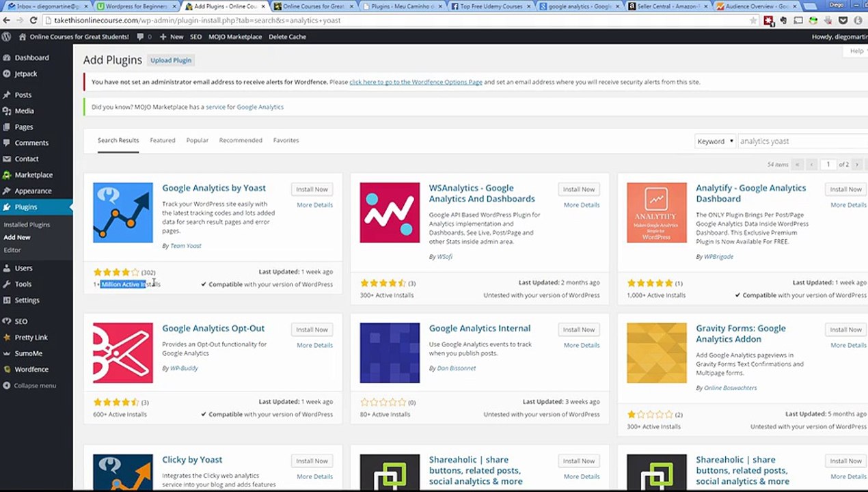View More Details for Google Analytics by Yoast
The width and height of the screenshot is (868, 492).
pyautogui.click(x=314, y=205)
